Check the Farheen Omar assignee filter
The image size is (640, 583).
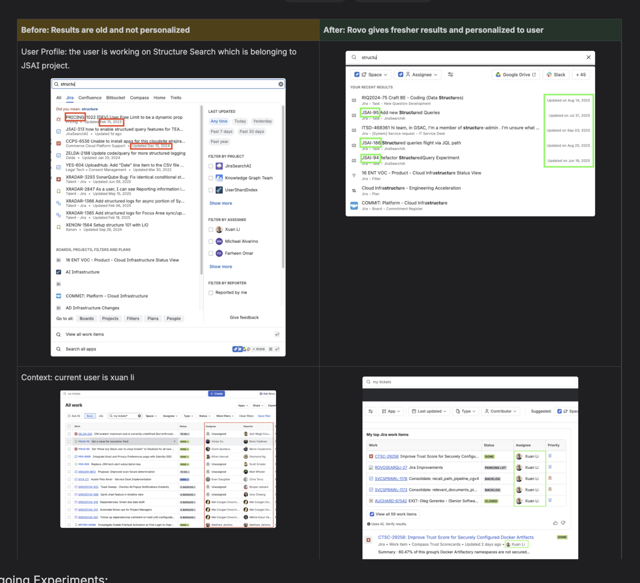click(211, 253)
